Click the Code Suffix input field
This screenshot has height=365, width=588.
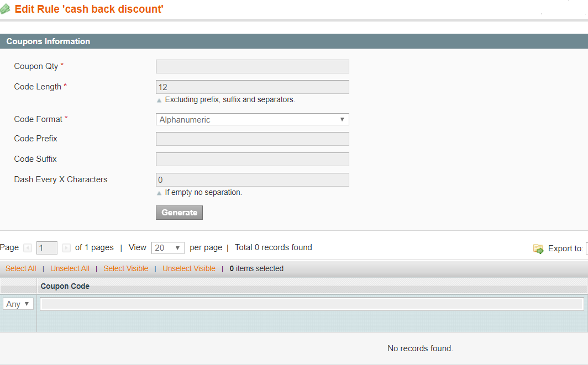[252, 160]
